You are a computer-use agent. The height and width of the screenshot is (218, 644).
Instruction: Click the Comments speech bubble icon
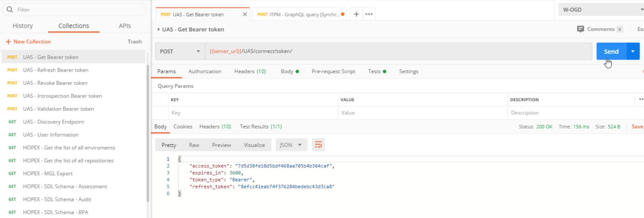(580, 29)
